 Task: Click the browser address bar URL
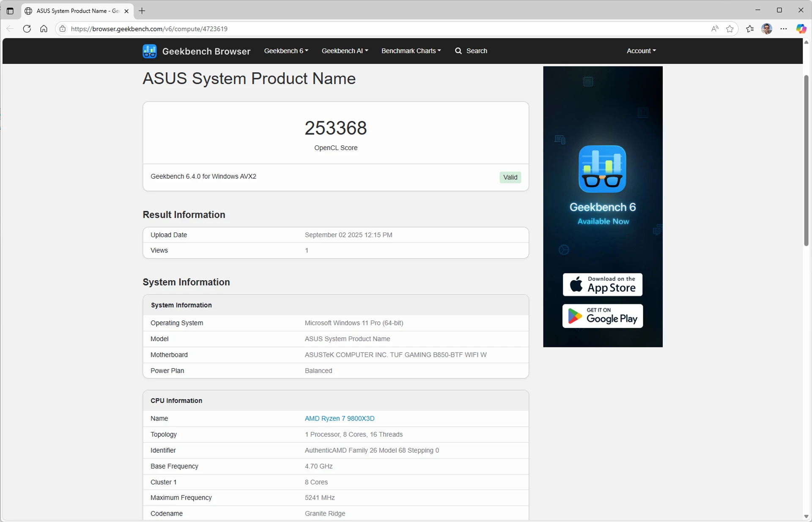pos(149,29)
